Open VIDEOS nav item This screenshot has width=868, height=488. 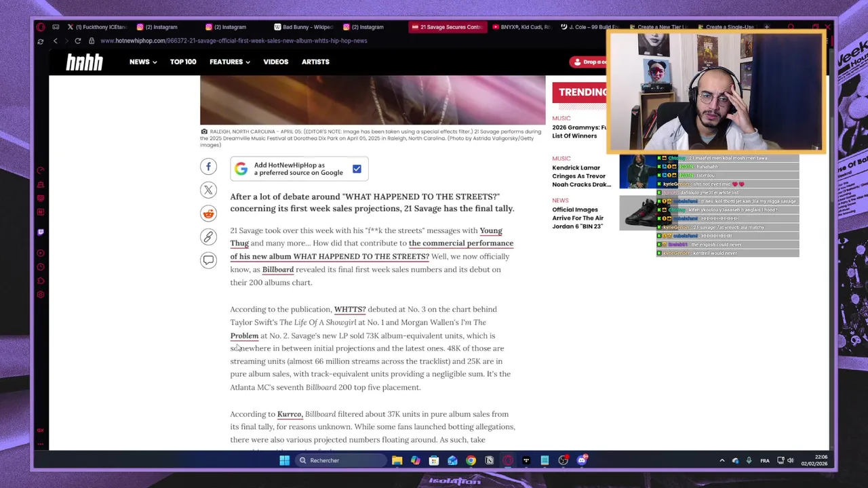[275, 62]
